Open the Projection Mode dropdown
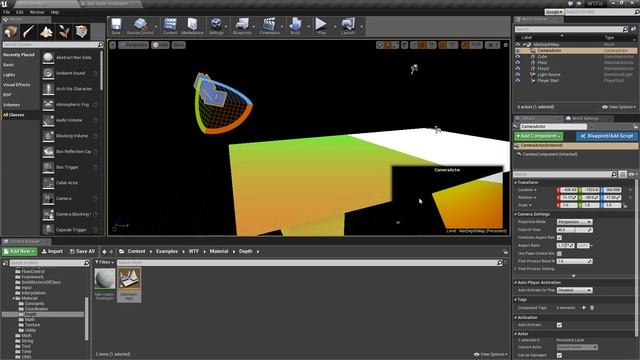This screenshot has width=640, height=360. 574,222
